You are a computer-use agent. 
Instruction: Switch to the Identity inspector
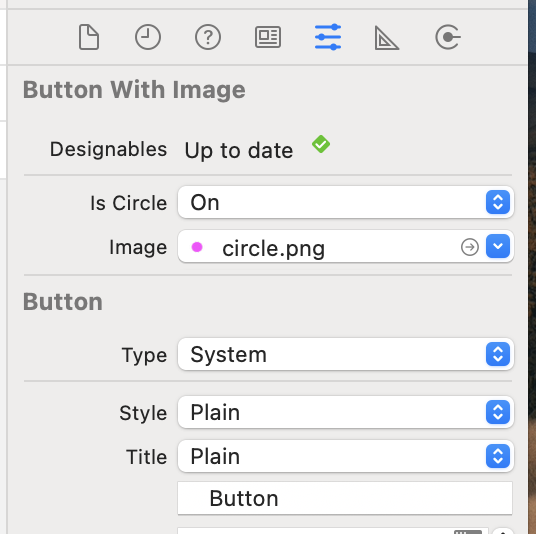[x=268, y=37]
